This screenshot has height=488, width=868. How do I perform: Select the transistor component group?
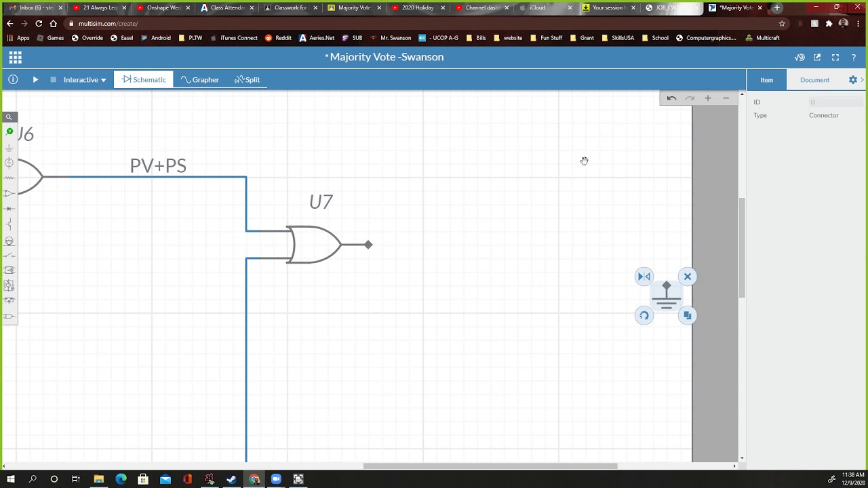tap(9, 224)
